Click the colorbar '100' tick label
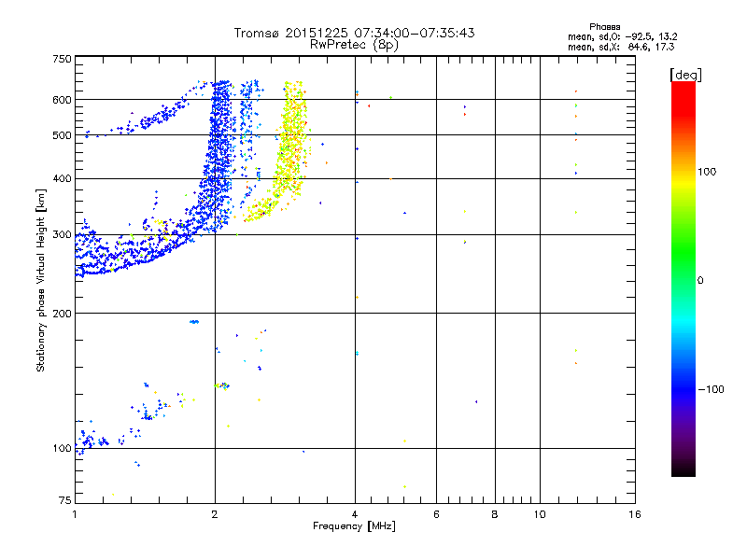Viewport: 747px width, 560px height. click(707, 172)
